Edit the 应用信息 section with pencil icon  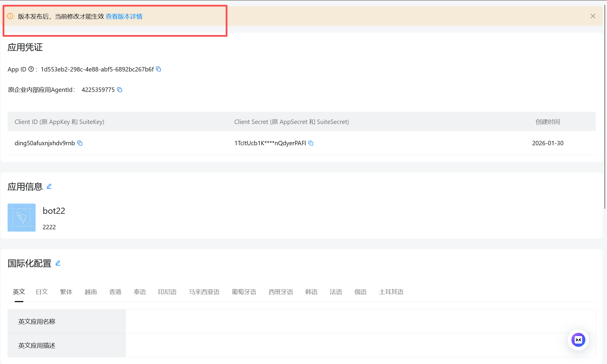[x=49, y=186]
